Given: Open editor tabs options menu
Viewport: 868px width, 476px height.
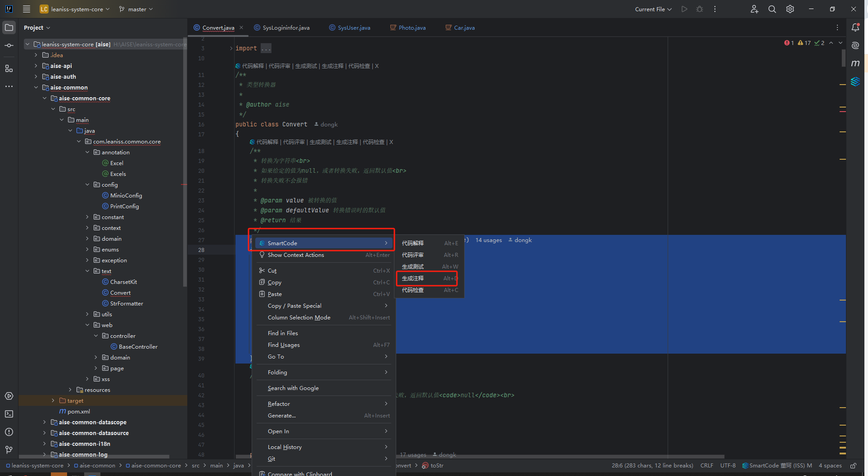Looking at the screenshot, I should 837,27.
